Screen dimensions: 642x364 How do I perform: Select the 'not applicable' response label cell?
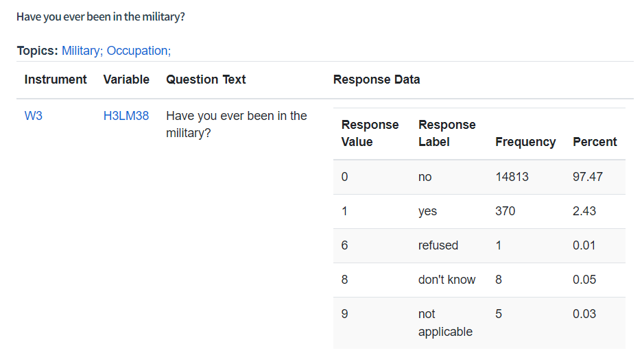(445, 323)
